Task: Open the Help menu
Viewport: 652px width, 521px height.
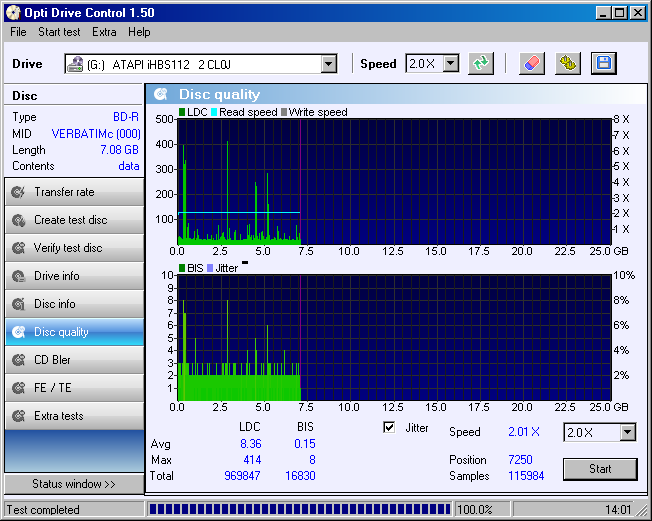Action: [139, 32]
